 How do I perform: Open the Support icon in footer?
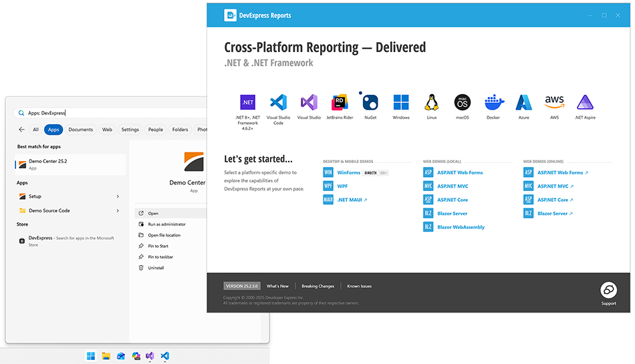(609, 290)
